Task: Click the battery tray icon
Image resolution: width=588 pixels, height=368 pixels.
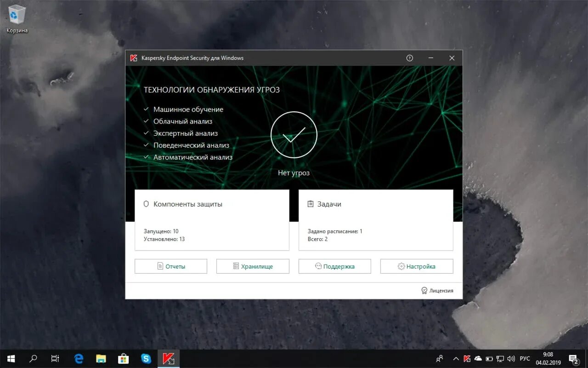Action: click(489, 358)
